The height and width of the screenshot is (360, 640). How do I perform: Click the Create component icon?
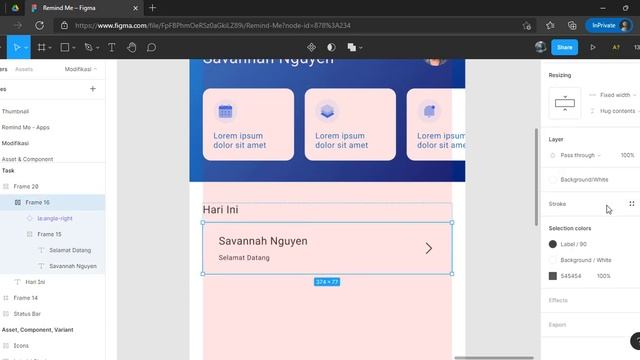311,47
